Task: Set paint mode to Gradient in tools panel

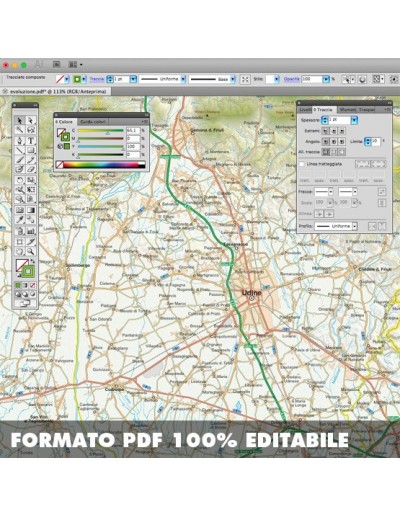Action: (25, 286)
